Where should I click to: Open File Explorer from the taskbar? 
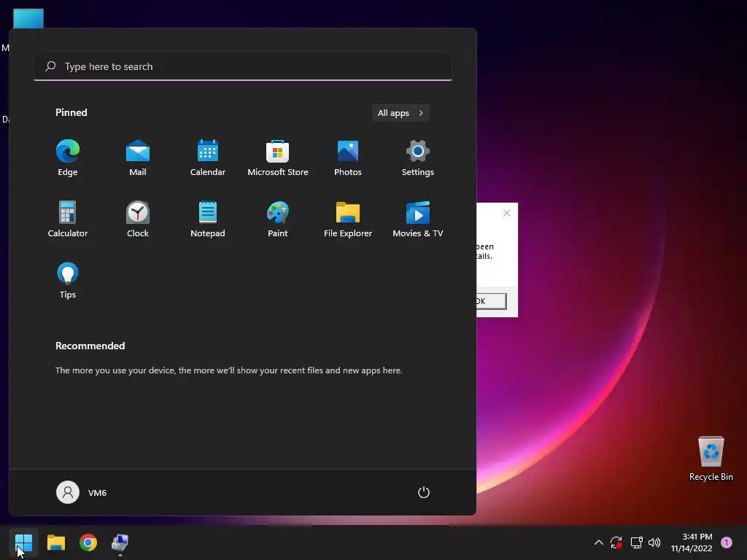click(x=56, y=542)
